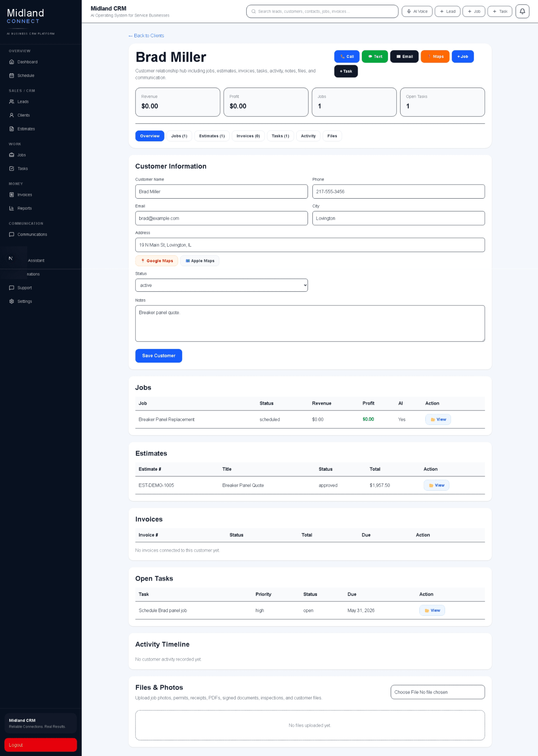Click the envelope icon on Email button
This screenshot has width=538, height=756.
[398, 56]
